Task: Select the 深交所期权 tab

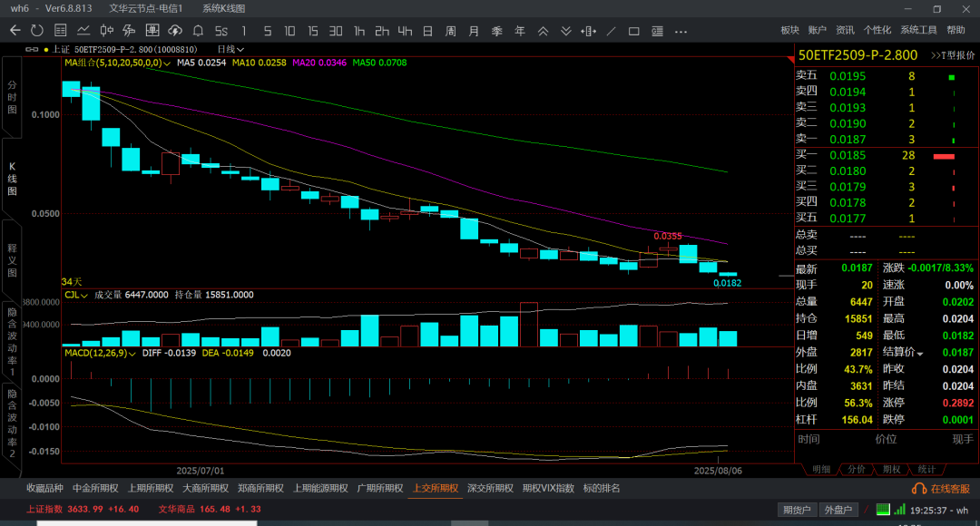Action: coord(490,488)
